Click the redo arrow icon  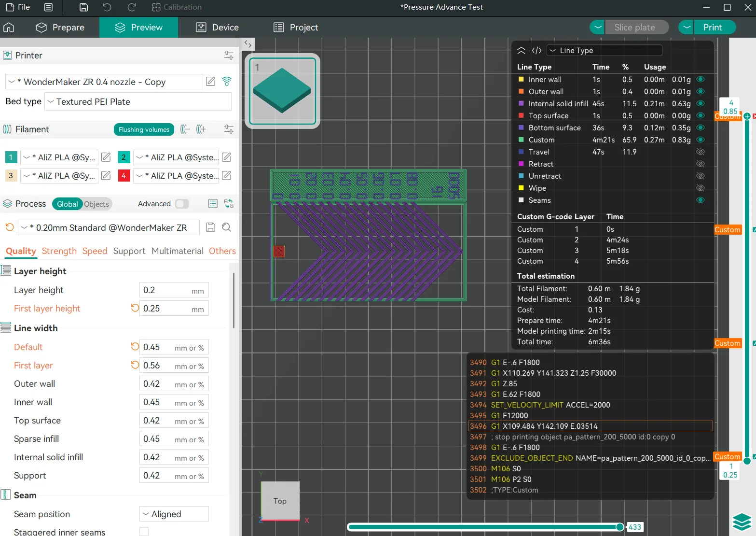(x=131, y=7)
